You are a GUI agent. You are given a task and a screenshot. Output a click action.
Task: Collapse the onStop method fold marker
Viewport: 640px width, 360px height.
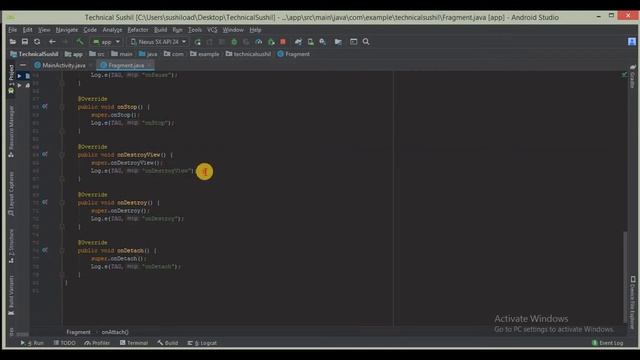click(x=62, y=107)
